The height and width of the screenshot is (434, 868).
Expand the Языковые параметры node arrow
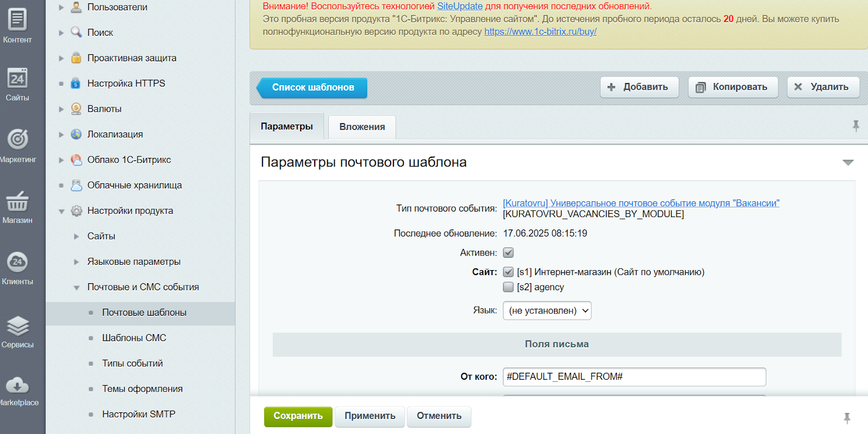tap(76, 262)
